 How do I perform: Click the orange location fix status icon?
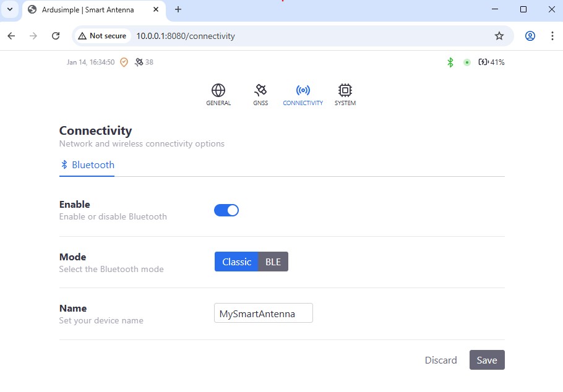tap(124, 62)
